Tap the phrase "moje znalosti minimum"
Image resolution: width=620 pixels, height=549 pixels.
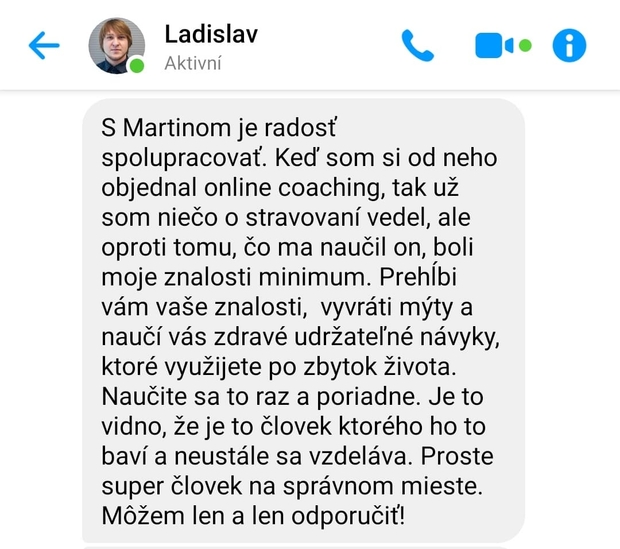coord(233,277)
